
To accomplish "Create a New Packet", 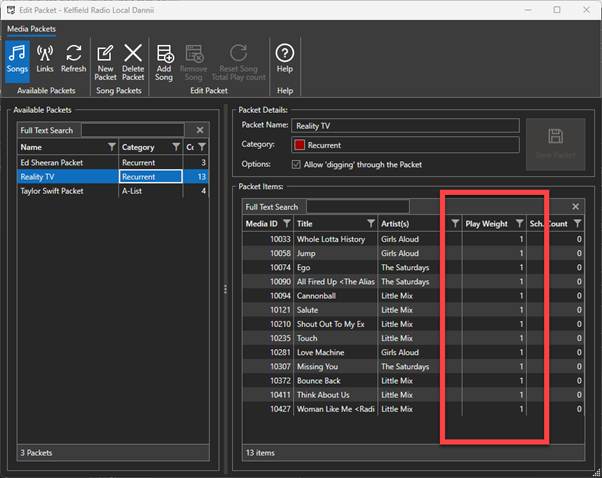I will pyautogui.click(x=106, y=60).
